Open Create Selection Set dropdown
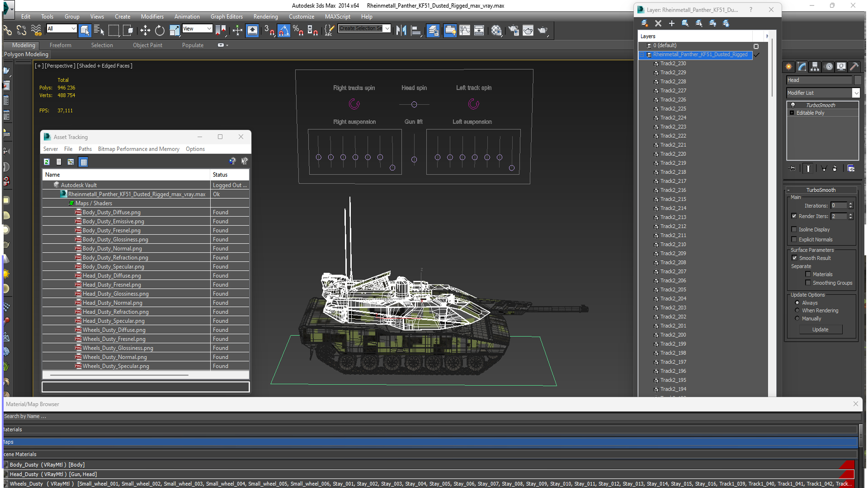868x488 pixels. click(387, 28)
